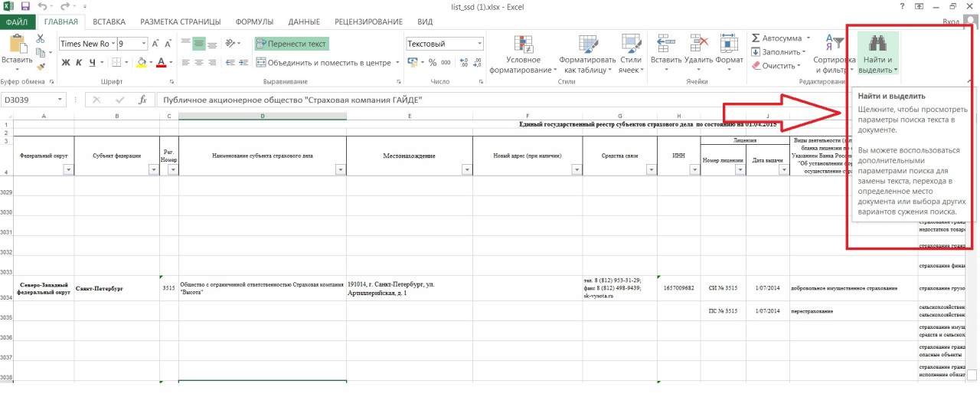This screenshot has height=407, width=980.
Task: Click the yellow fill color bucket button
Action: (x=142, y=63)
